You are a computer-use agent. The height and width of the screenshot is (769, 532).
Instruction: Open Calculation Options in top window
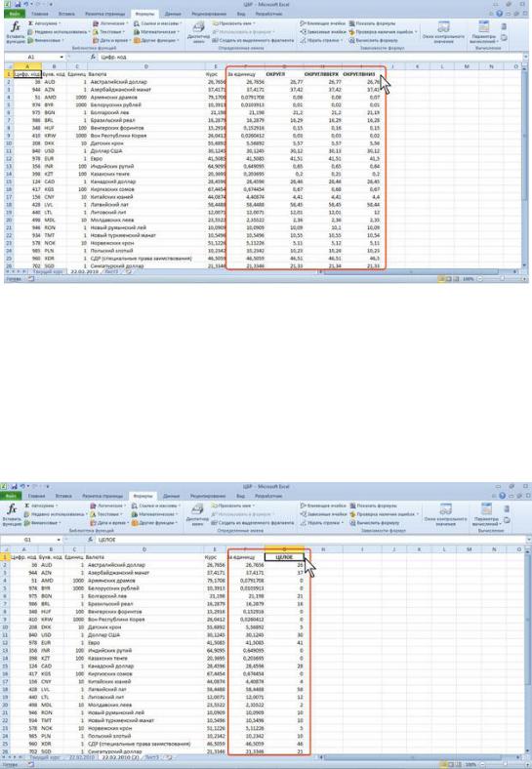pos(484,32)
